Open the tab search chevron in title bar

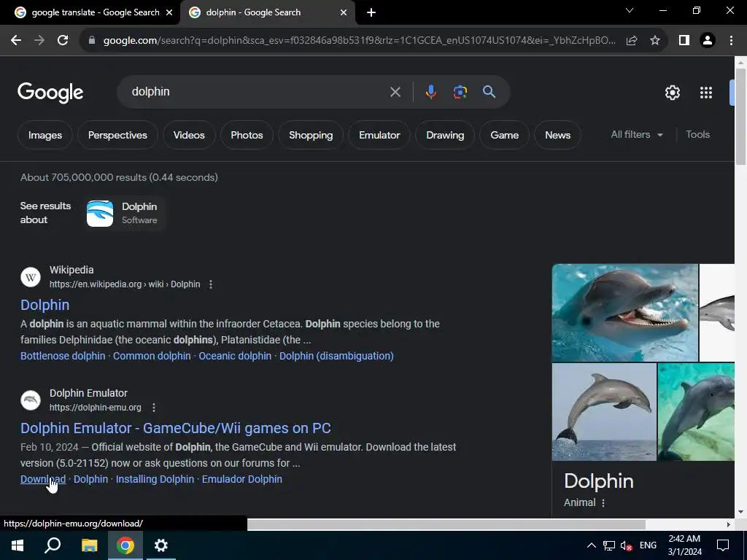(630, 10)
